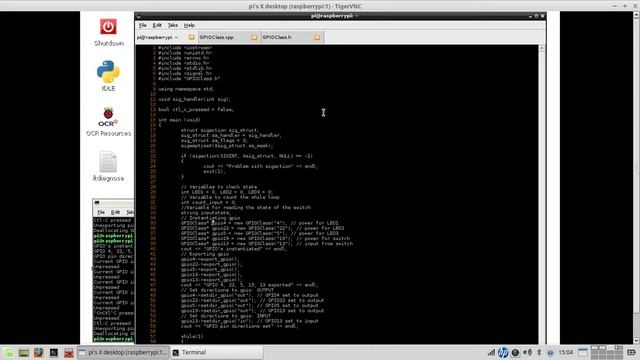Click the HP tray icon
Viewport: 640px width, 360px height.
pos(503,352)
